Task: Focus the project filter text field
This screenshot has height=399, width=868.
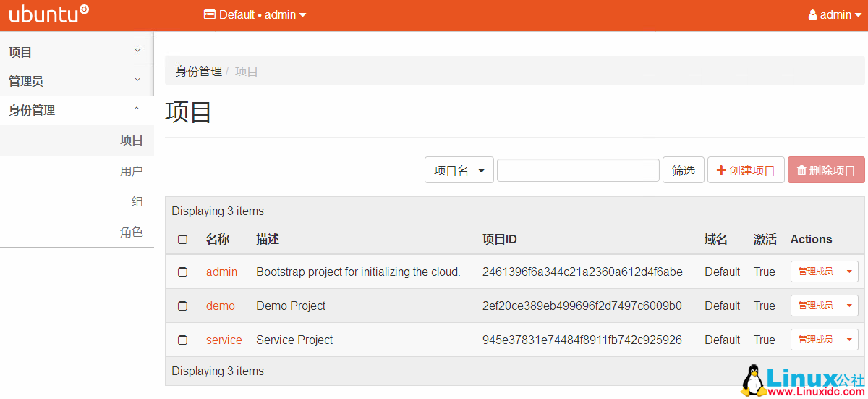Action: 578,170
